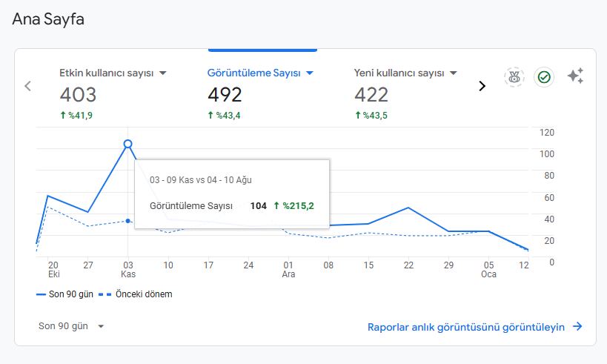Select the Yeni kullanıcı sayısı 422 metric tab
The height and width of the screenshot is (364, 607).
pos(405,93)
